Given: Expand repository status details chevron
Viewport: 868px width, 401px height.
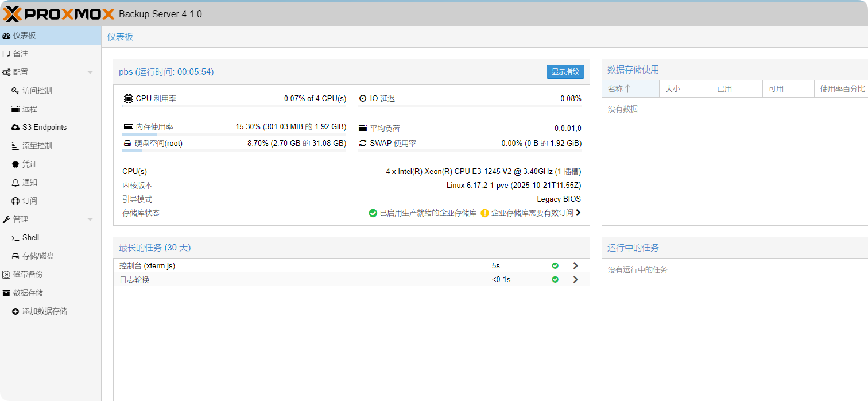Looking at the screenshot, I should pyautogui.click(x=578, y=213).
